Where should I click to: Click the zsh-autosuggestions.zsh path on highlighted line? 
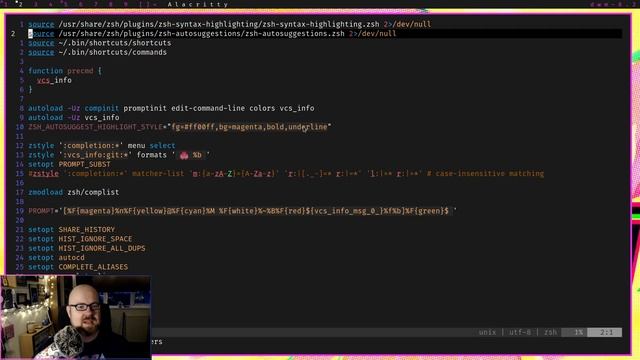point(202,33)
